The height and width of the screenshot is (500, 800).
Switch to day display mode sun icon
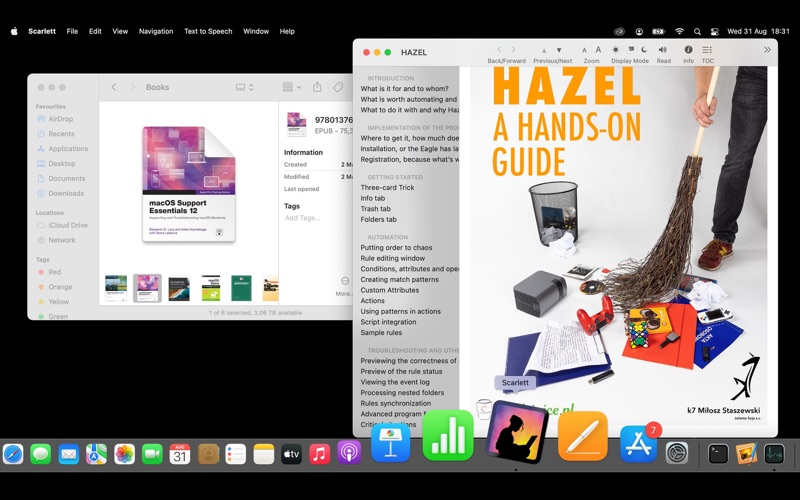pos(616,50)
